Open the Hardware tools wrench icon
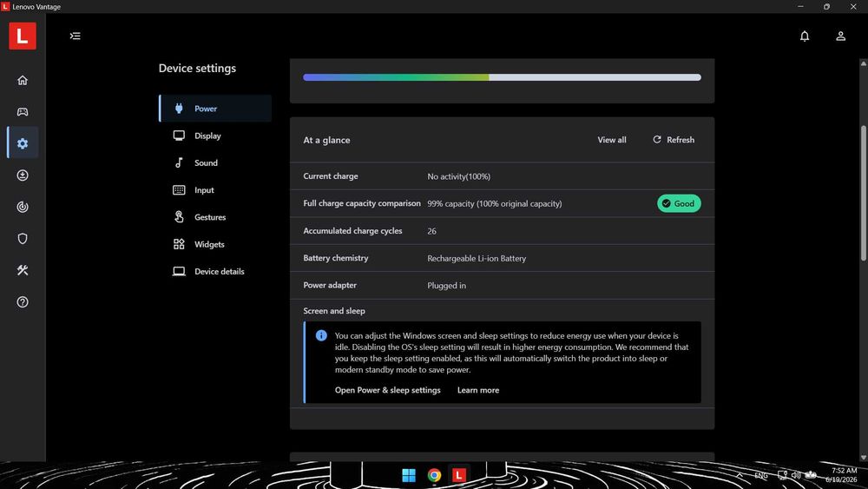 click(23, 270)
